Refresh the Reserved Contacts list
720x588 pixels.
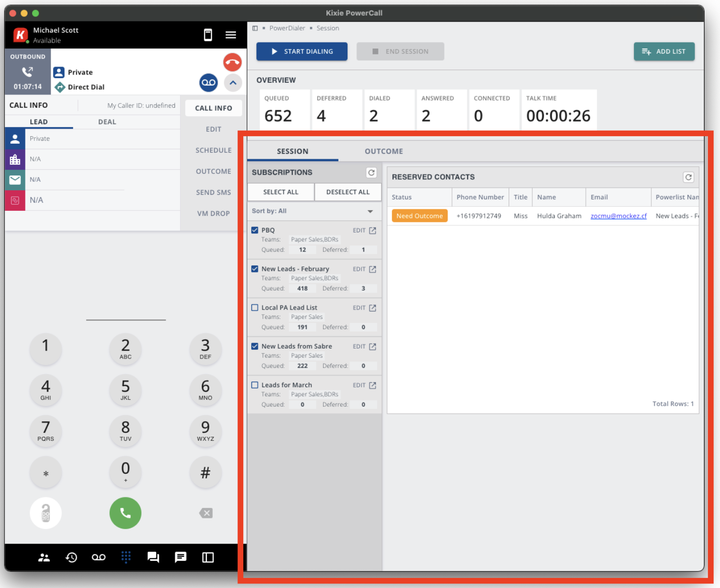(x=688, y=177)
